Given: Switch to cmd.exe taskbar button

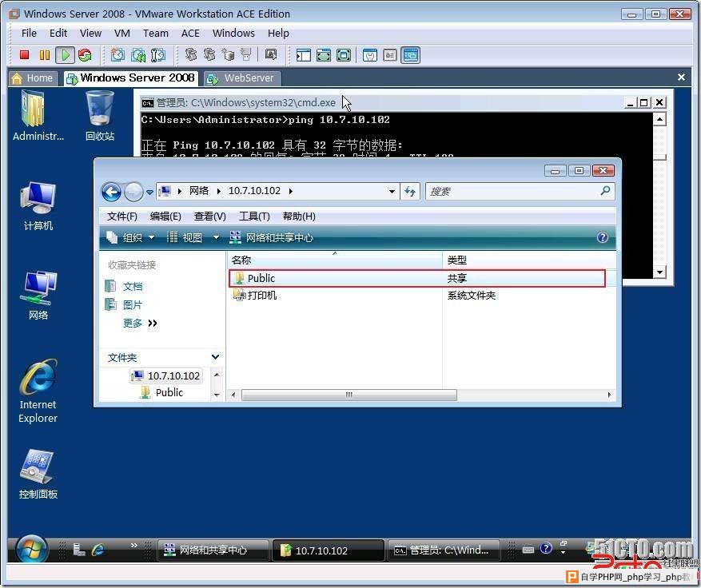Looking at the screenshot, I should click(444, 550).
